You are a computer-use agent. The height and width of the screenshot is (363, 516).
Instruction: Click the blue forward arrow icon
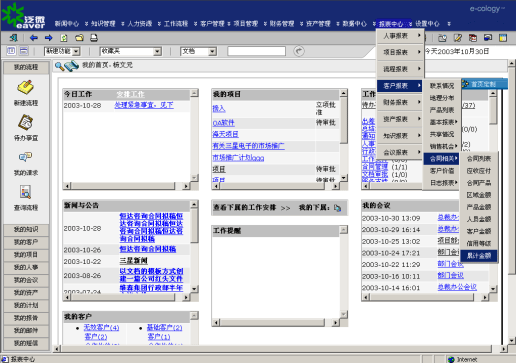pos(49,38)
